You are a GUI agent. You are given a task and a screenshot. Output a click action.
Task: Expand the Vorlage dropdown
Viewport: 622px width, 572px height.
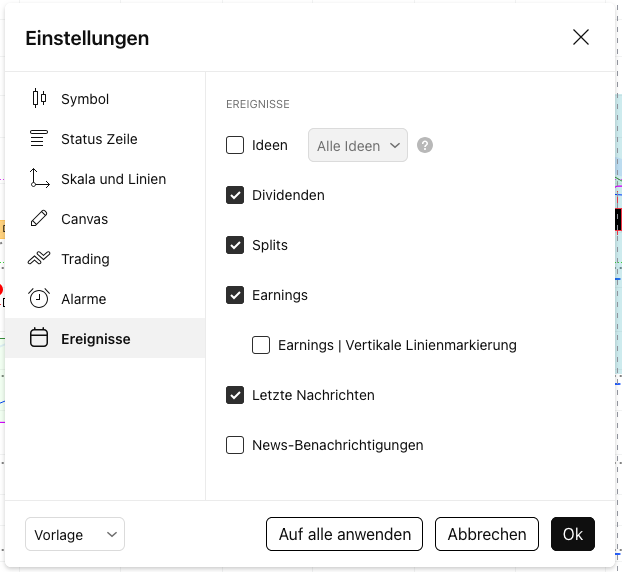click(75, 535)
